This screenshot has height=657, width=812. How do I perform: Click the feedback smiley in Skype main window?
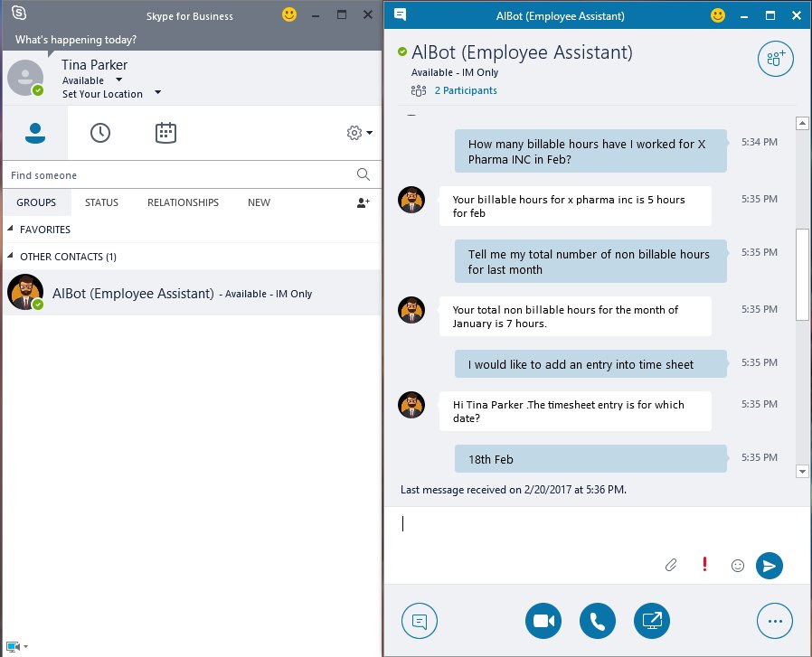click(x=289, y=15)
